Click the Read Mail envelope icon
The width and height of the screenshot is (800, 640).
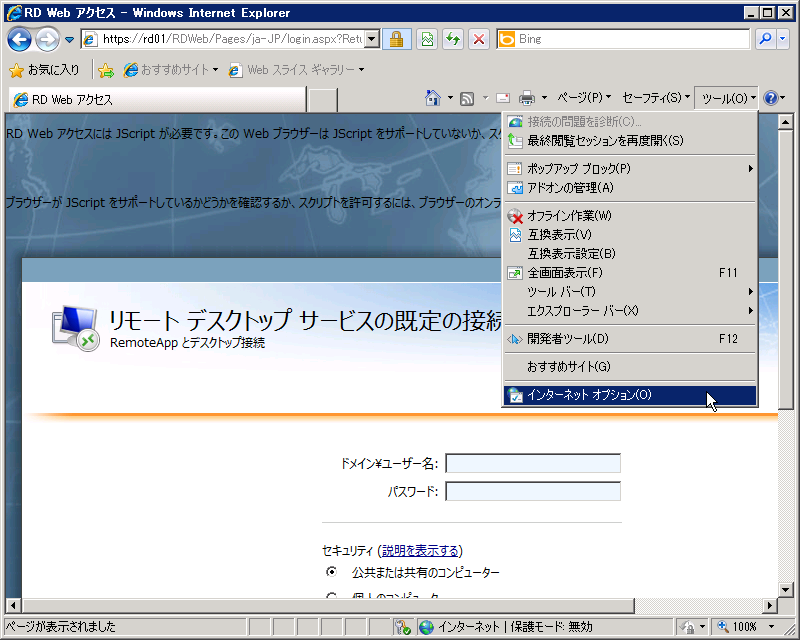pyautogui.click(x=503, y=98)
